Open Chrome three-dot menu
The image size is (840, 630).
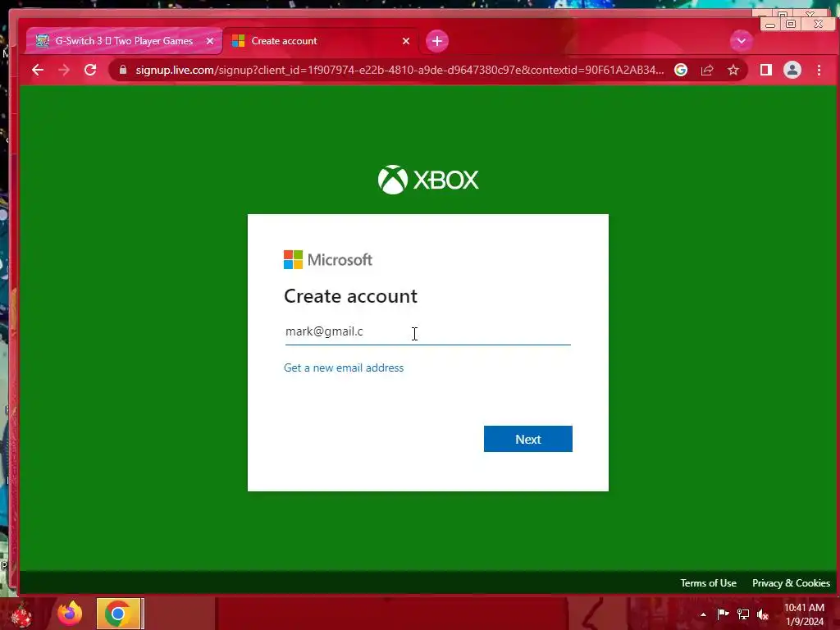[819, 71]
